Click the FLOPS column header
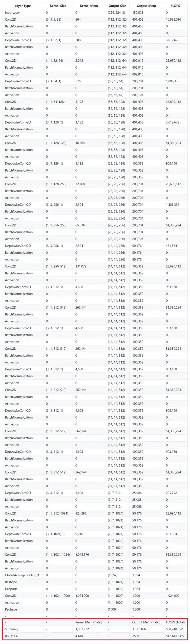This screenshot has height=644, width=190. [x=175, y=6]
